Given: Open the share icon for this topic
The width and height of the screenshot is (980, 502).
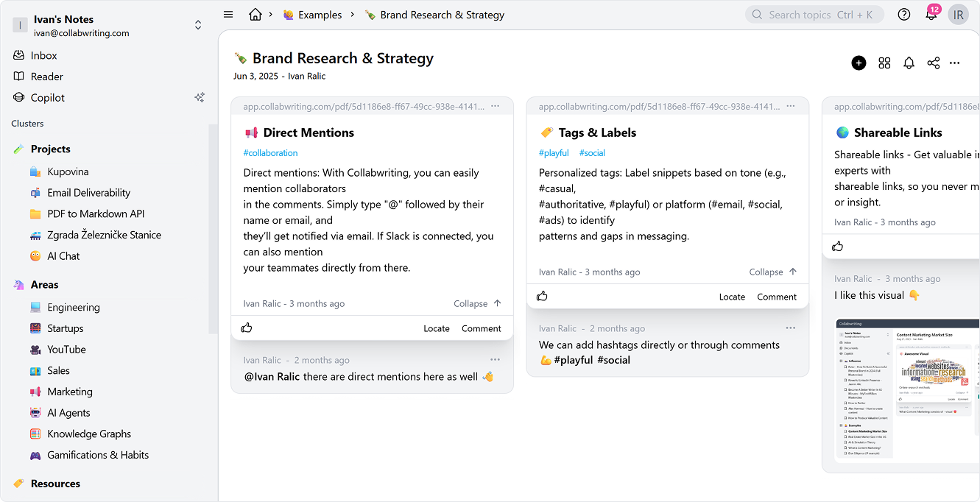Looking at the screenshot, I should pos(934,63).
